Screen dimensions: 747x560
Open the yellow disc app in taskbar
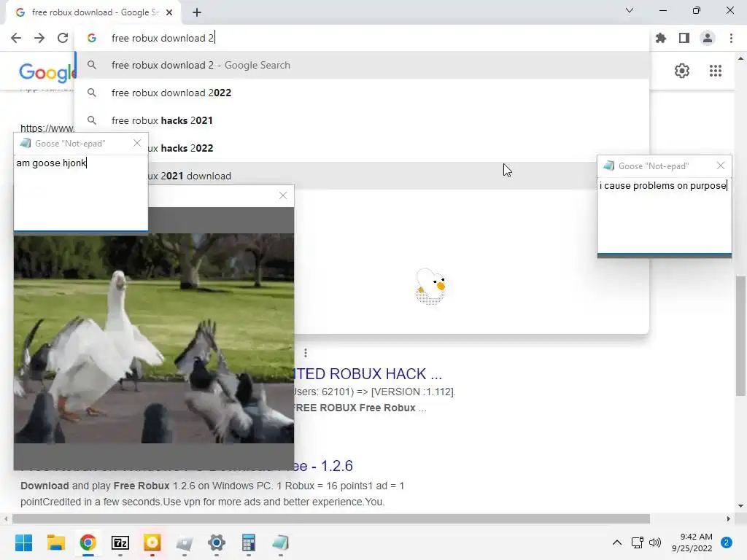tap(152, 542)
